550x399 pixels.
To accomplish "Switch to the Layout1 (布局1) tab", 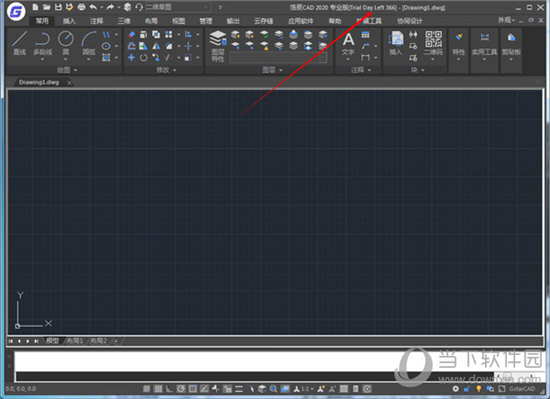I will coord(75,341).
